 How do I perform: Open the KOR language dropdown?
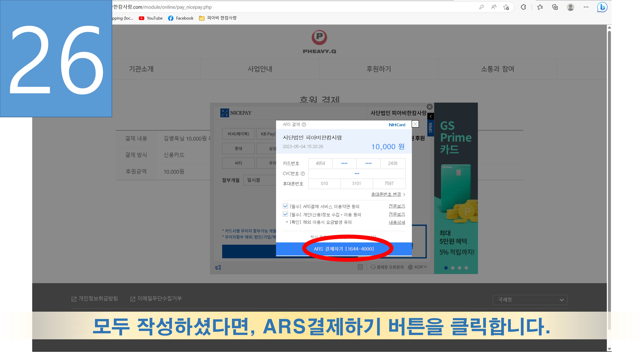pos(418,267)
